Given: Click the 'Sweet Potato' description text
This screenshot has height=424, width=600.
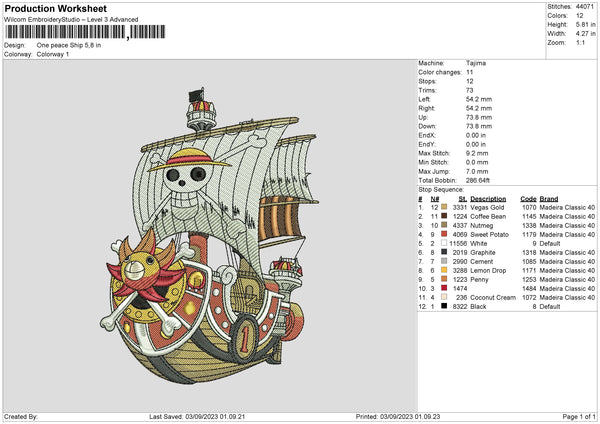Looking at the screenshot, I should [489, 234].
